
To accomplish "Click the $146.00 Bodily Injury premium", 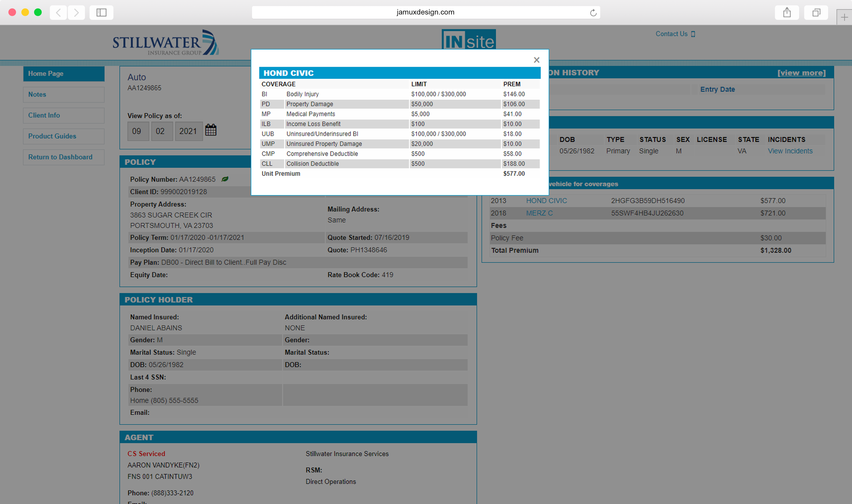I will (514, 94).
